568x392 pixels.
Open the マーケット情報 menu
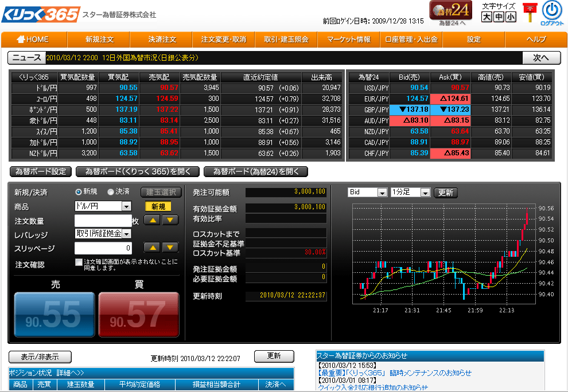(x=349, y=40)
